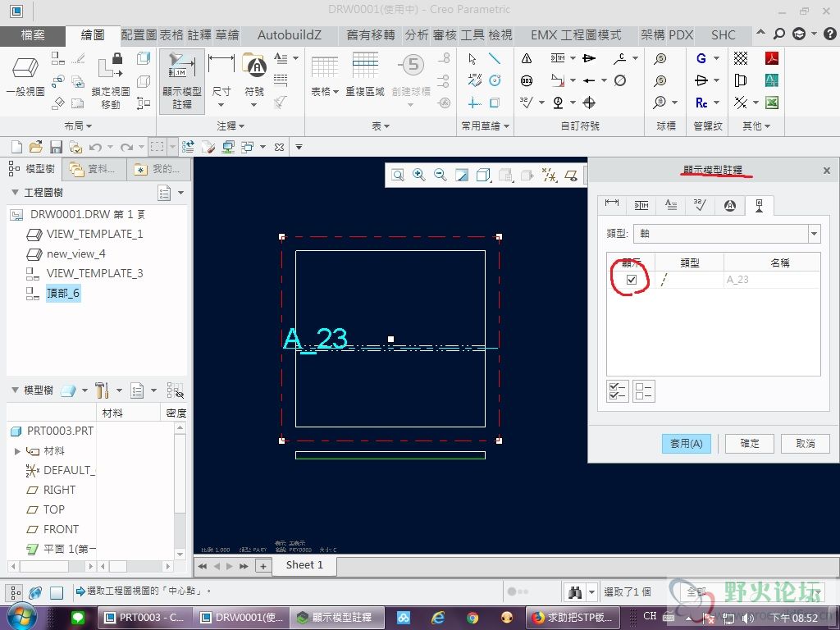Click the 取消 cancel button
This screenshot has width=840, height=630.
[x=806, y=444]
